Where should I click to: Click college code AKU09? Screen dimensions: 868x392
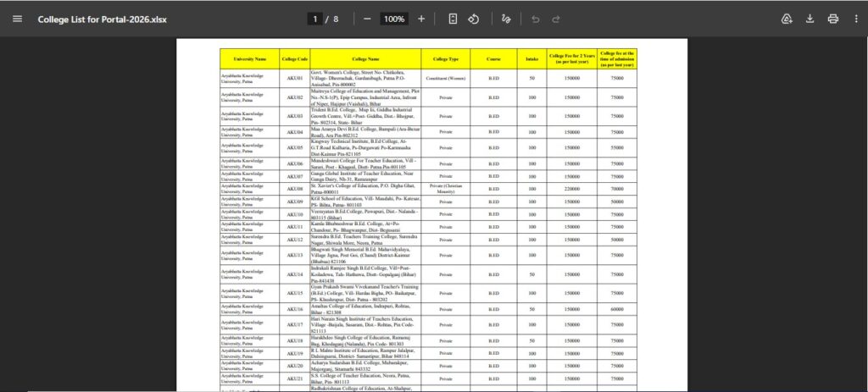click(x=294, y=202)
